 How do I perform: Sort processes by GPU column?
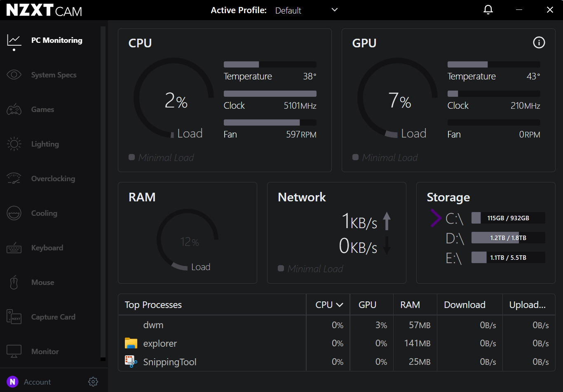367,305
